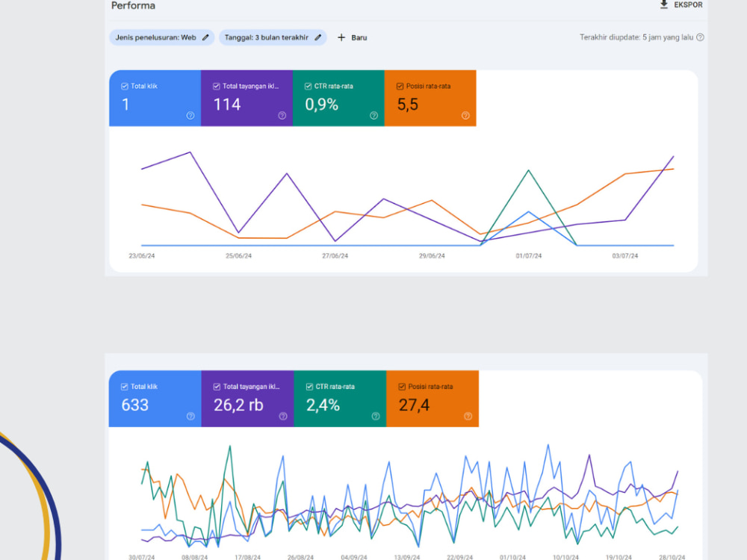Toggle Total tayangan checkbox in lower chart
This screenshot has height=560, width=747.
coord(217,387)
